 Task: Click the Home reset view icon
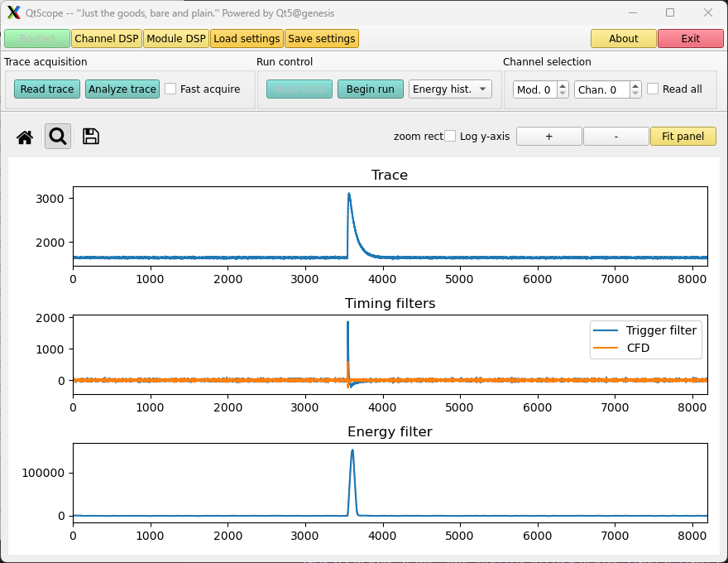(x=25, y=137)
